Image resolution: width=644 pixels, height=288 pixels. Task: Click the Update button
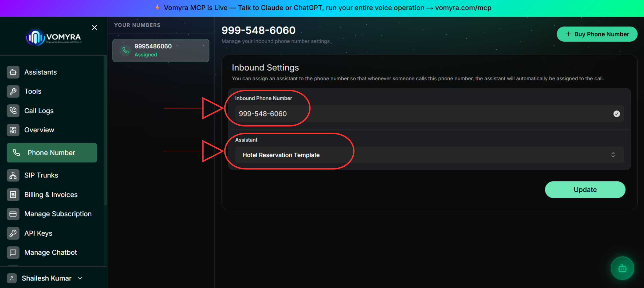pyautogui.click(x=585, y=189)
